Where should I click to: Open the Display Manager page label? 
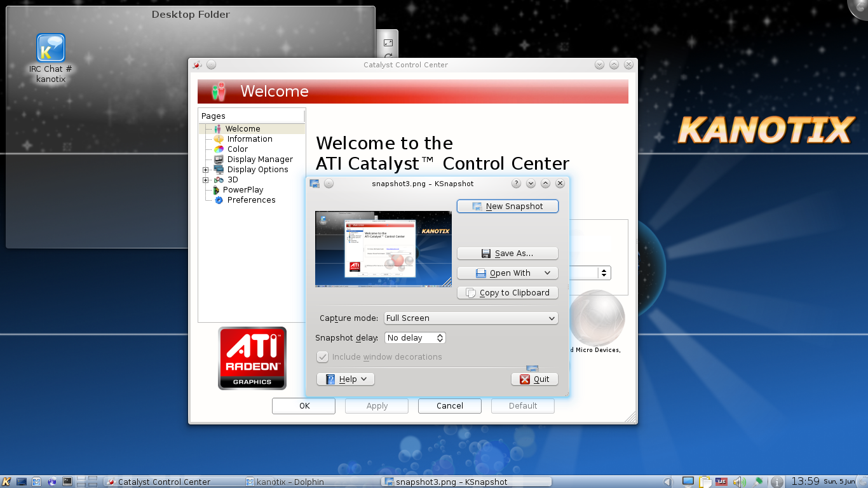pyautogui.click(x=260, y=159)
